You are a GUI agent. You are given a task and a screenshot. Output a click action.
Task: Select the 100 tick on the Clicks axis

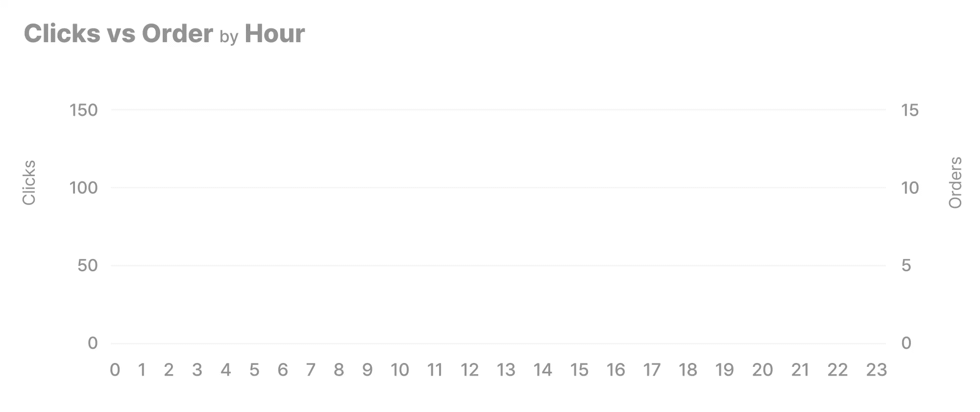point(84,188)
